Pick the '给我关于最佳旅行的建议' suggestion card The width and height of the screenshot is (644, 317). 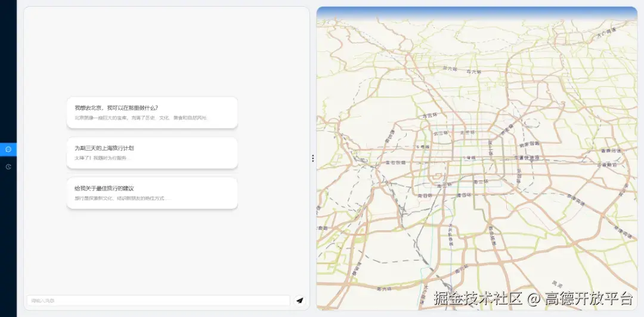(152, 193)
